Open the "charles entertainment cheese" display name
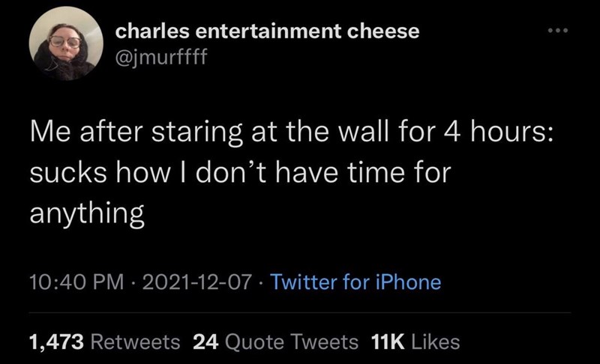Viewport: 600px width, 364px height. click(268, 31)
